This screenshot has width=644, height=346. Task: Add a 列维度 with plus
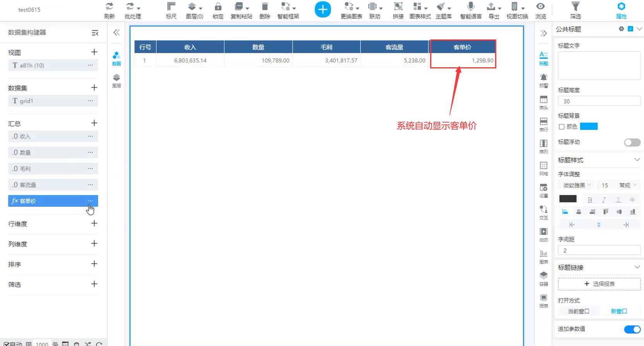[x=94, y=243]
